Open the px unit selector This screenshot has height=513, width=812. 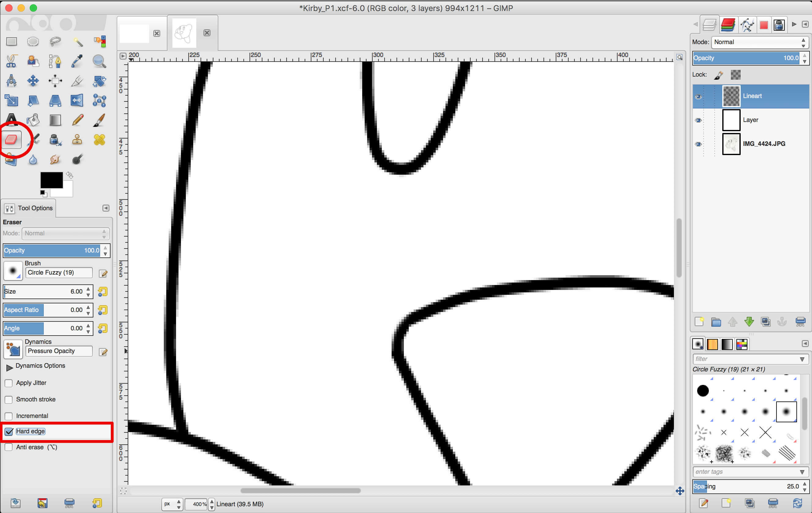point(172,504)
